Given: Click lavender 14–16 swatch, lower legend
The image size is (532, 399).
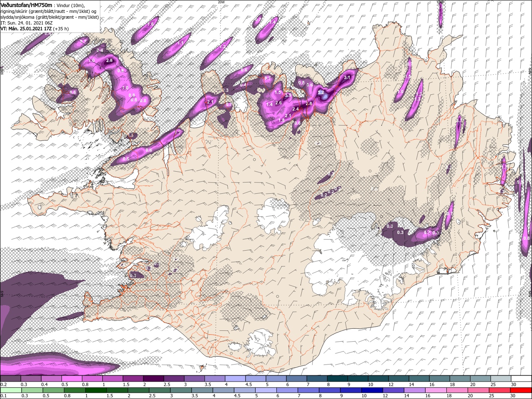Looking at the screenshot, I should click(x=415, y=390).
